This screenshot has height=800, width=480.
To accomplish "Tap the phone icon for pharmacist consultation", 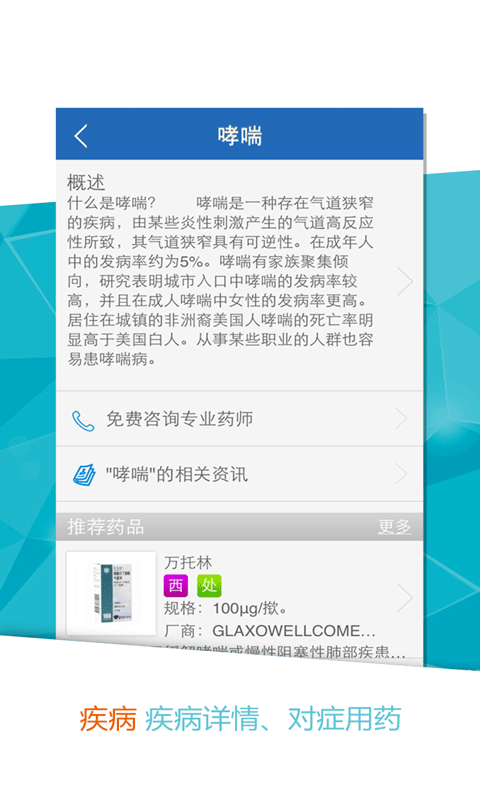I will 83,421.
